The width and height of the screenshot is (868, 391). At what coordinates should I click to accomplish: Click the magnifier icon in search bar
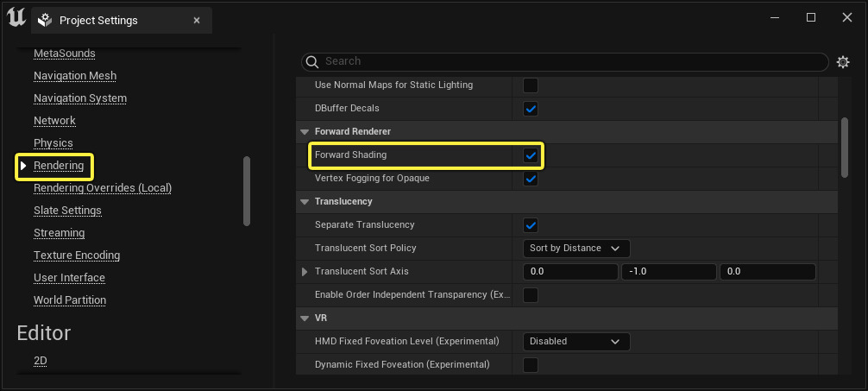(313, 62)
